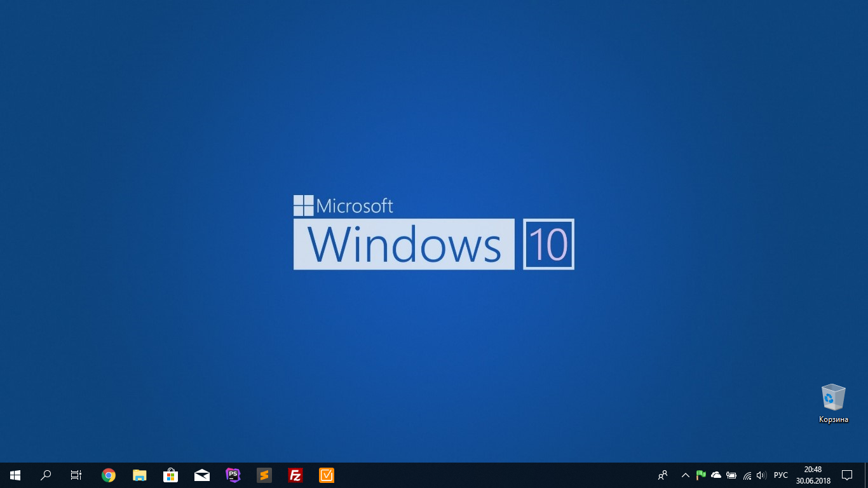
Task: Open Microsoft Store from the taskbar
Action: click(x=170, y=475)
